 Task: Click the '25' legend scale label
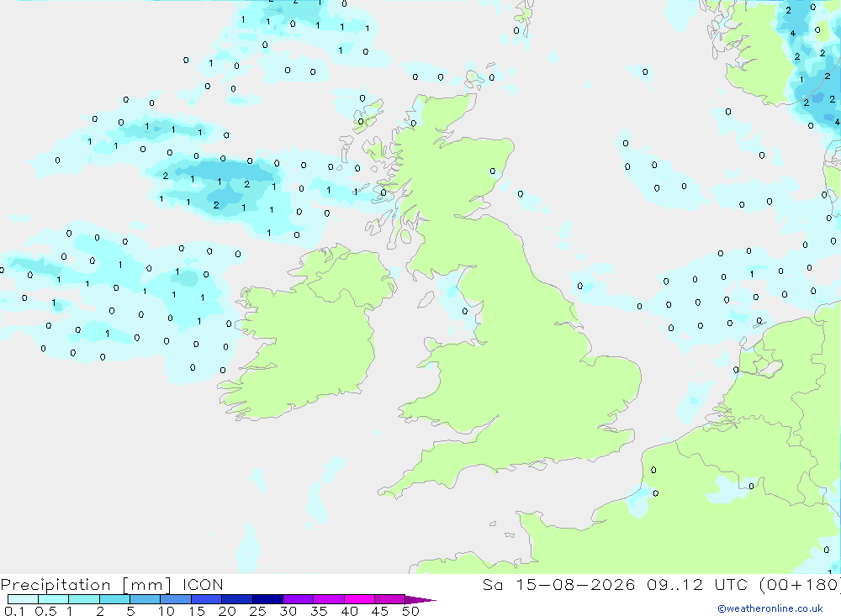point(258,611)
